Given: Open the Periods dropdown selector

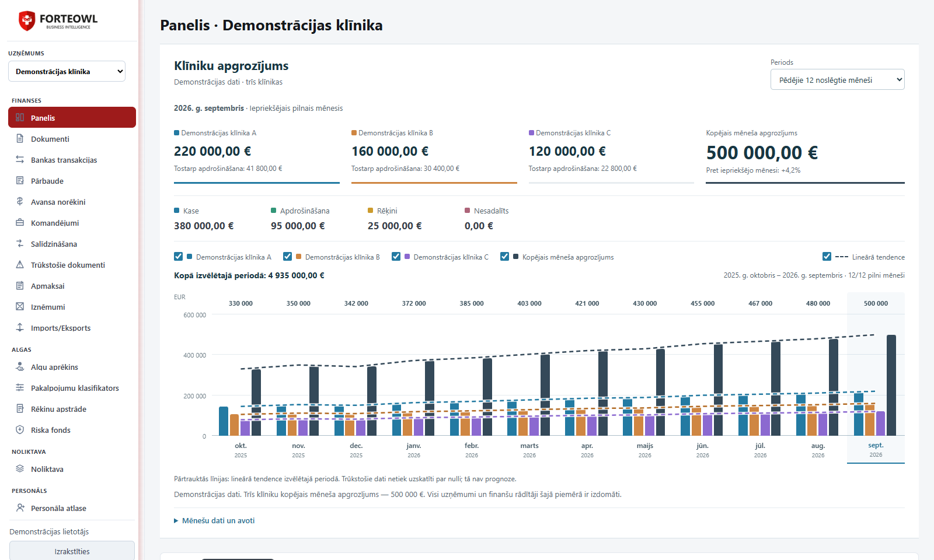Looking at the screenshot, I should click(837, 80).
